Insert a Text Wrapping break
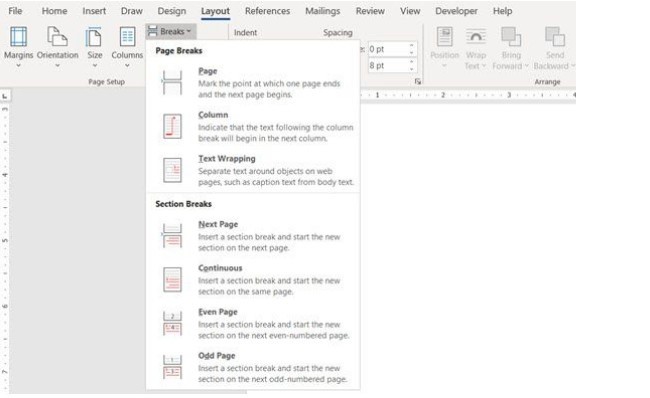 (x=253, y=170)
